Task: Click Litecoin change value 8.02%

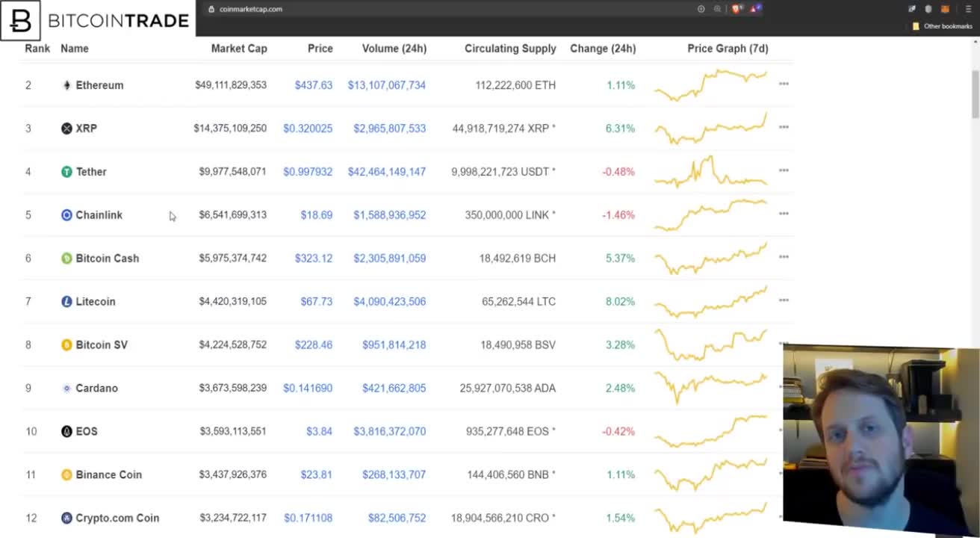Action: pyautogui.click(x=620, y=302)
